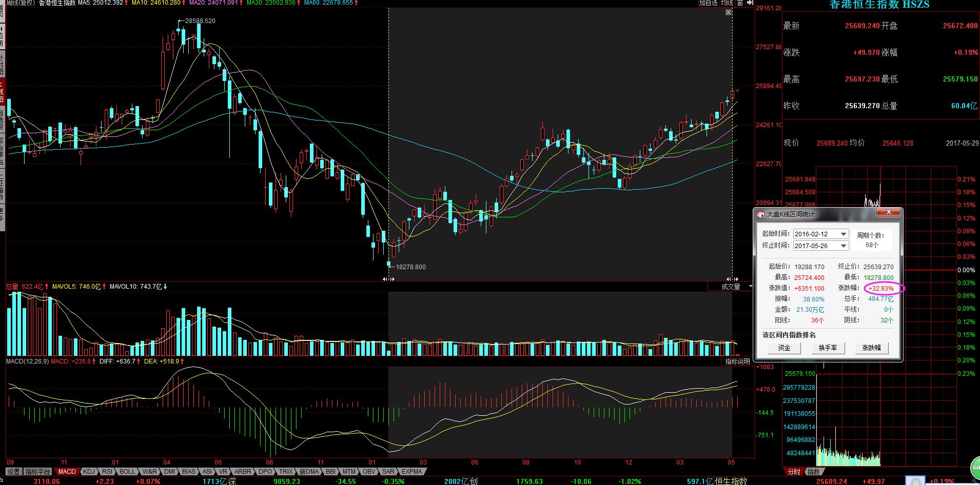
Task: Switch to the VR indicator tab
Action: click(223, 472)
